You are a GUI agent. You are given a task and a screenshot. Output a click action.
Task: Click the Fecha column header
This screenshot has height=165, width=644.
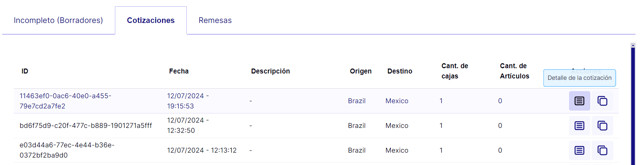(179, 71)
